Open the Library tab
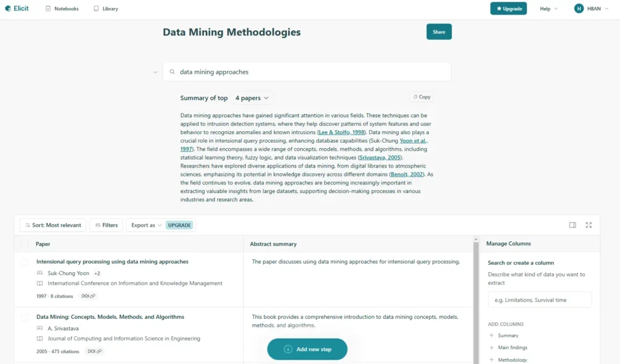620x364 pixels. click(105, 8)
